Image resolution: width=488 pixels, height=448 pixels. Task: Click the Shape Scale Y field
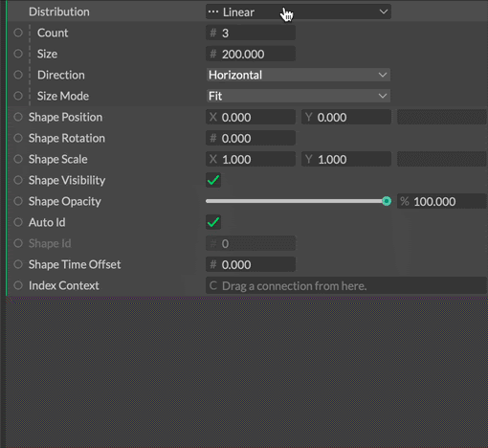346,159
